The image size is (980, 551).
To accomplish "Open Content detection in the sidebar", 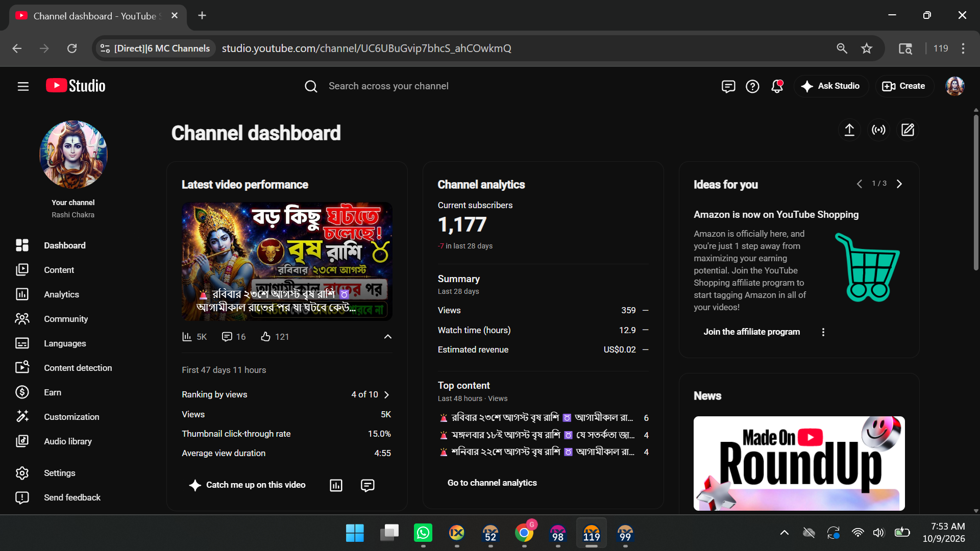I will pos(74,368).
